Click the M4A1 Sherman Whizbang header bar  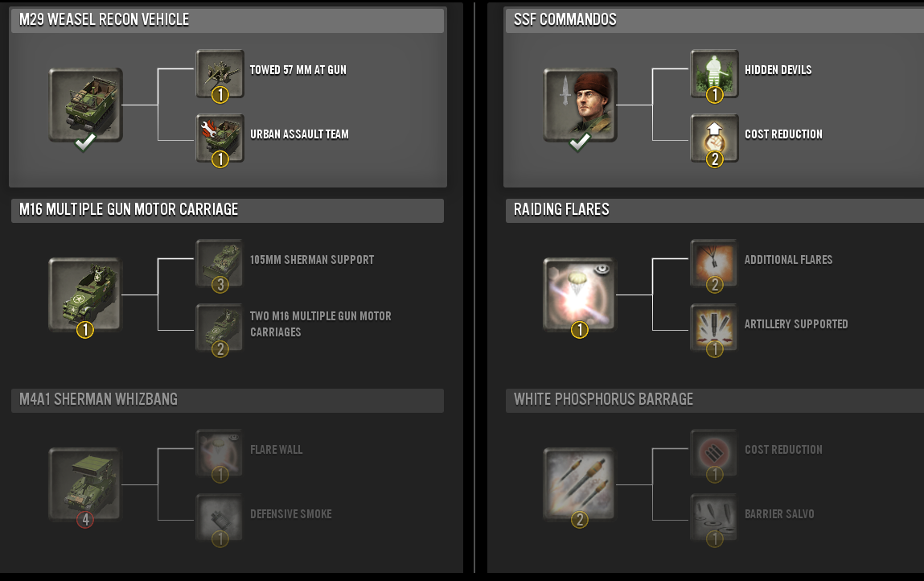click(x=228, y=400)
